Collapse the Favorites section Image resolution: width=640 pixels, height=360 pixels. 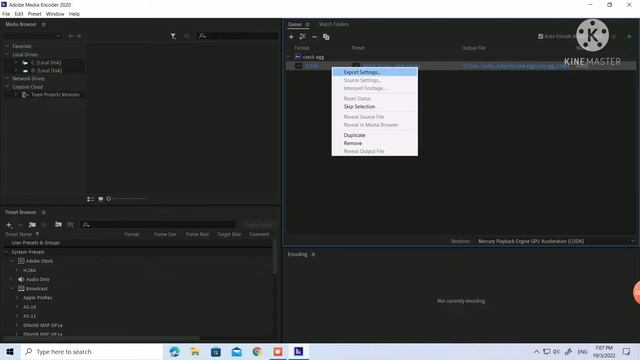tap(7, 46)
